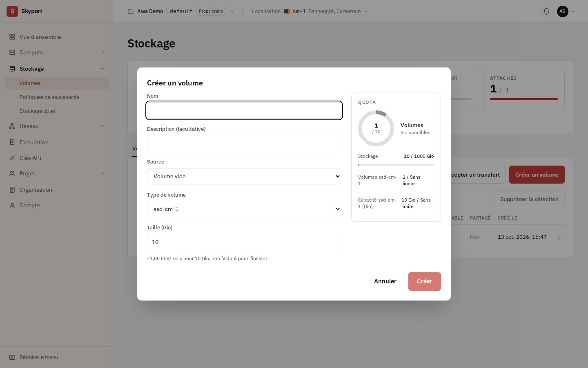Click the Cameroon flag icon
This screenshot has height=368, width=588.
287,11
